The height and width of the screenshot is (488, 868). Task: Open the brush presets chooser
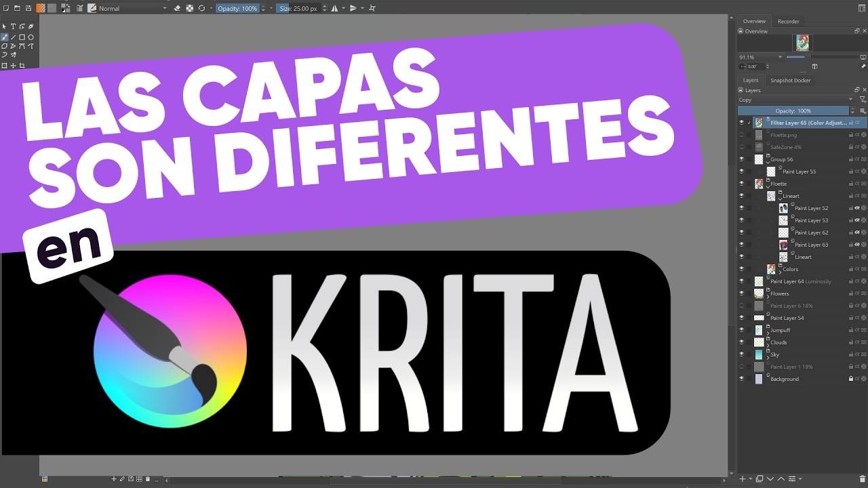[x=92, y=8]
